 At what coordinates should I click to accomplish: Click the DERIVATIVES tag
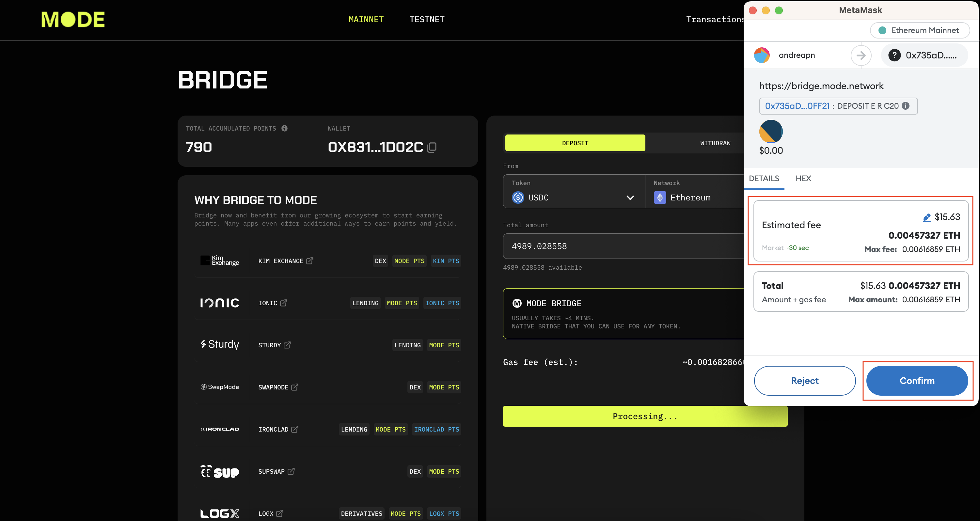(361, 513)
